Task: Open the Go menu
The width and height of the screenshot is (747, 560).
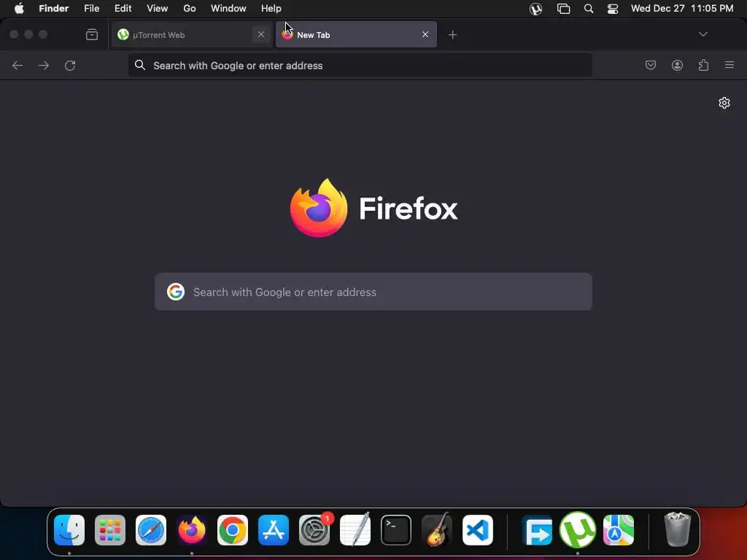Action: click(x=190, y=9)
